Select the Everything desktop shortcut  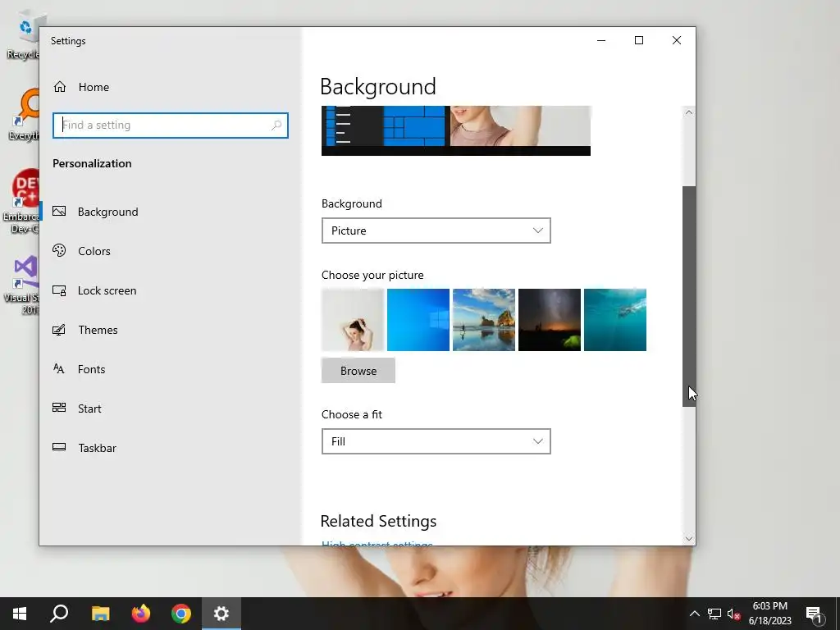pyautogui.click(x=22, y=115)
